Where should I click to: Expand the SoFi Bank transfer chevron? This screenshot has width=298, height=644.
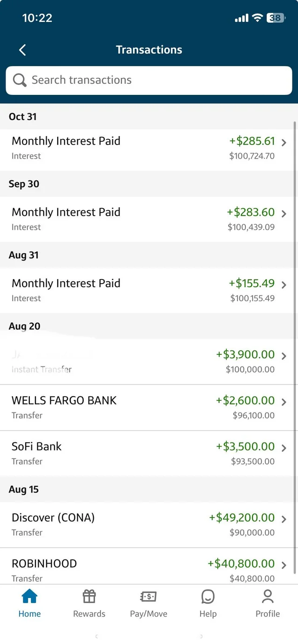(x=284, y=448)
